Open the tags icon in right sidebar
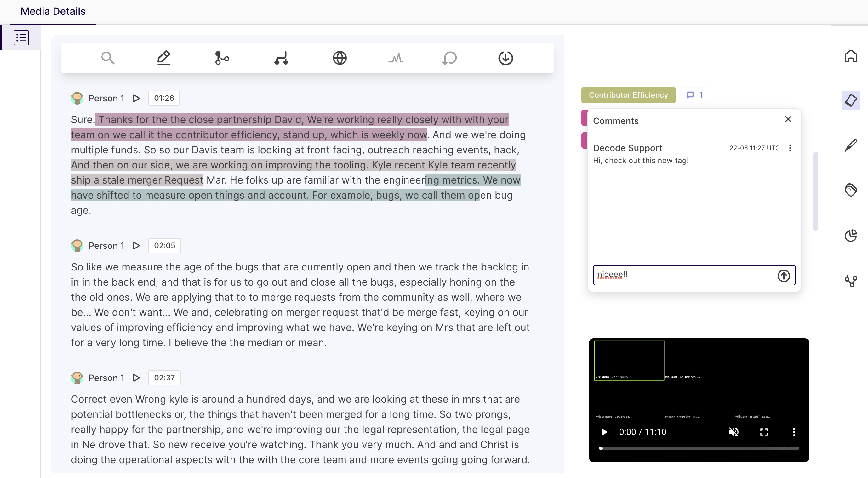This screenshot has height=478, width=868. click(850, 190)
